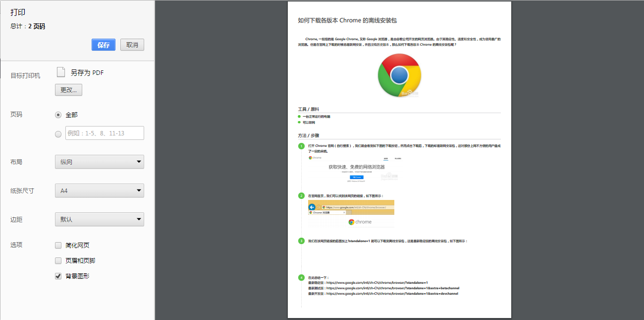Viewport: 644px width, 320px height.
Task: Click the preview page title 如何下载各版本 Chrome
Action: pos(347,20)
